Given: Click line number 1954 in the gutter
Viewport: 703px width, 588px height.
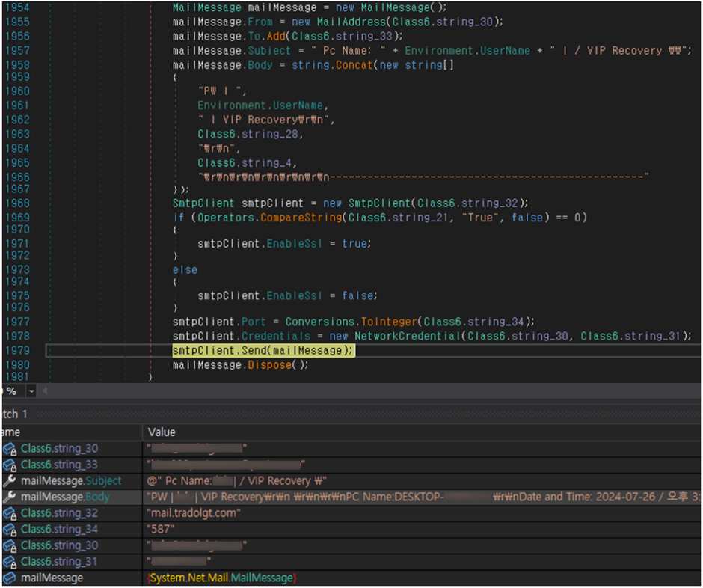Looking at the screenshot, I should pyautogui.click(x=17, y=7).
